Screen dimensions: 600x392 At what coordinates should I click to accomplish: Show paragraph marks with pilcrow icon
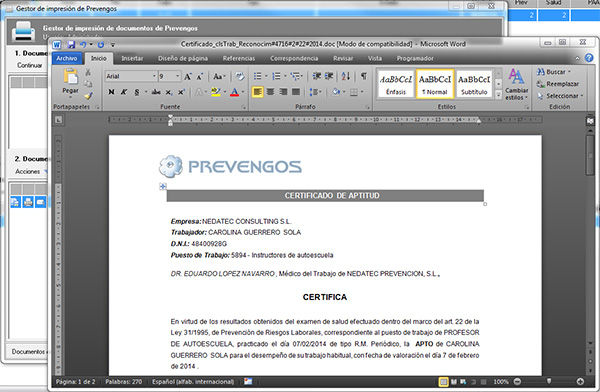(x=364, y=76)
